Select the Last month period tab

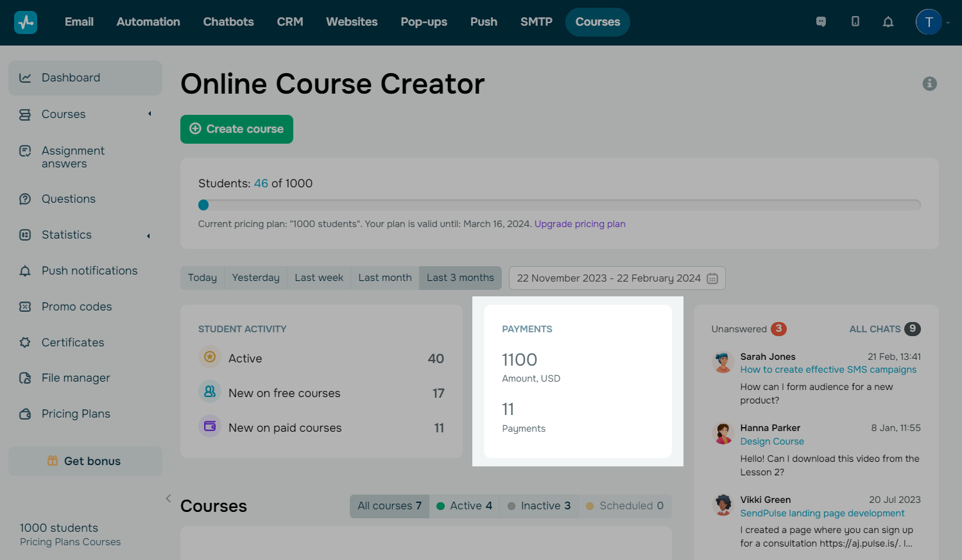click(x=385, y=278)
